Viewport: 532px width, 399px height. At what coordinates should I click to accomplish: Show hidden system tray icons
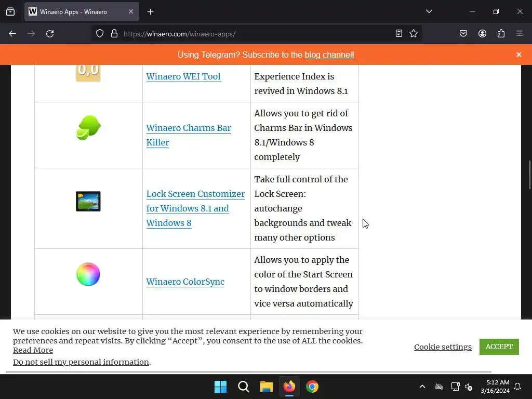(422, 387)
